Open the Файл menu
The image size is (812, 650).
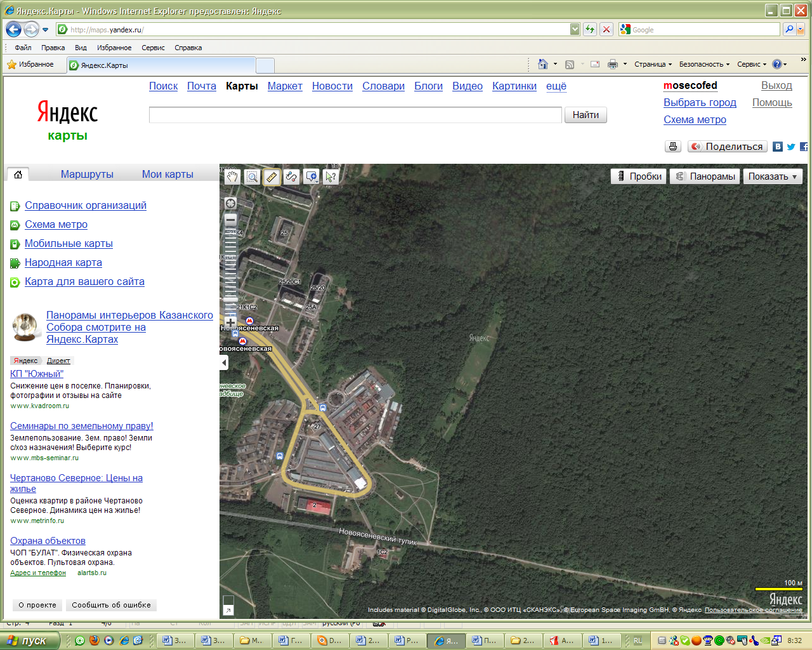[23, 48]
